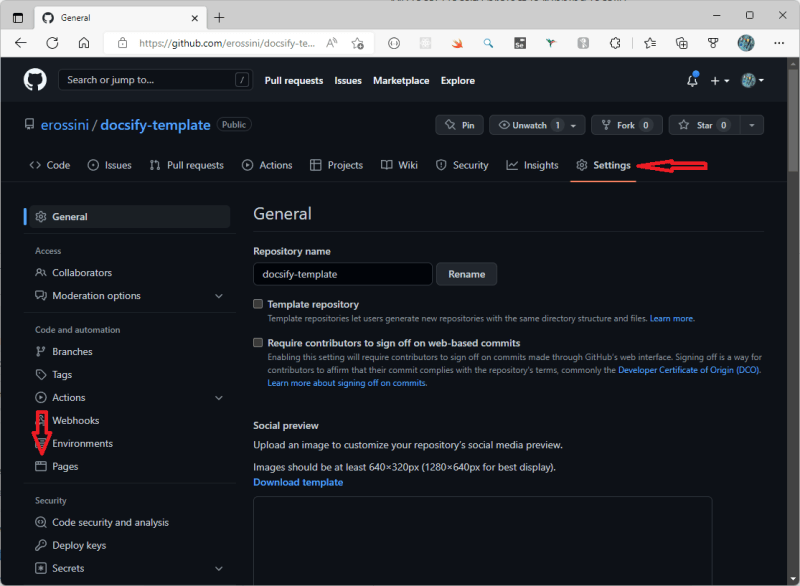Open the Favorites list icon
Viewport: 800px width, 586px height.
click(650, 43)
